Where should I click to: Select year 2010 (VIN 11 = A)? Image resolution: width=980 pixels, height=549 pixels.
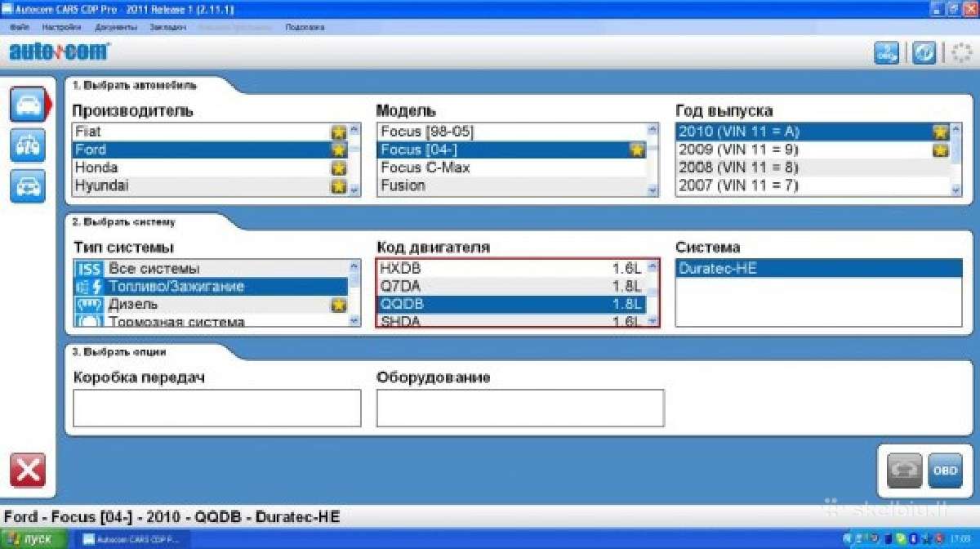(x=813, y=132)
